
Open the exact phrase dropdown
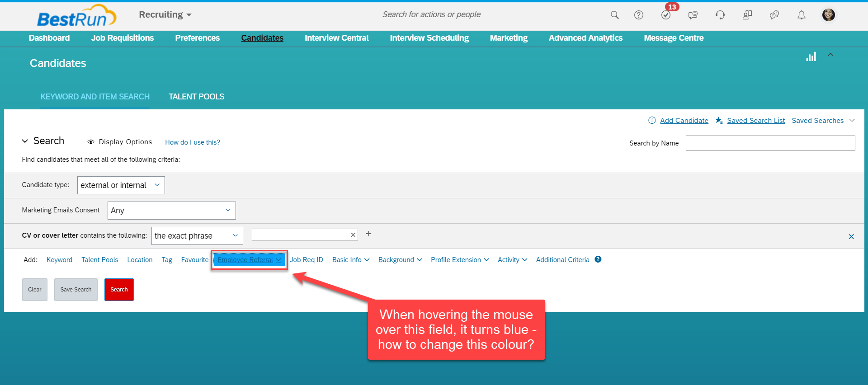pyautogui.click(x=197, y=236)
